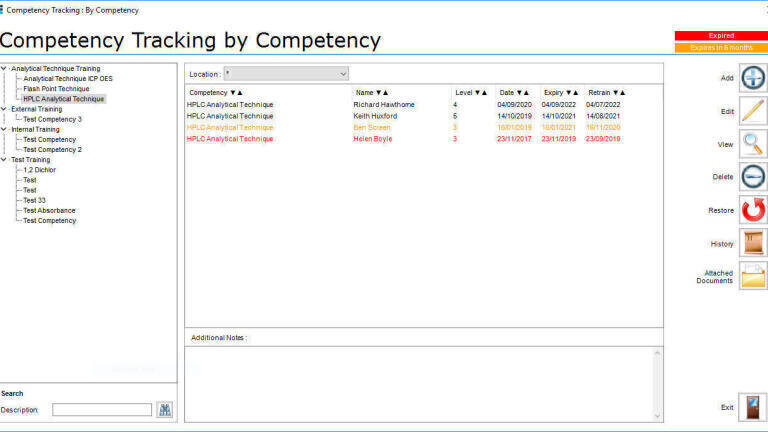
Task: Click the binoculars search icon
Action: 165,409
